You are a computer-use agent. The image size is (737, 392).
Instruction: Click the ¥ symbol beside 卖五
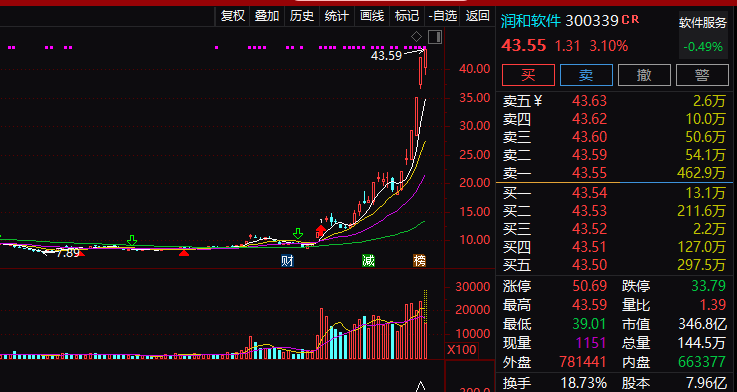(x=539, y=100)
